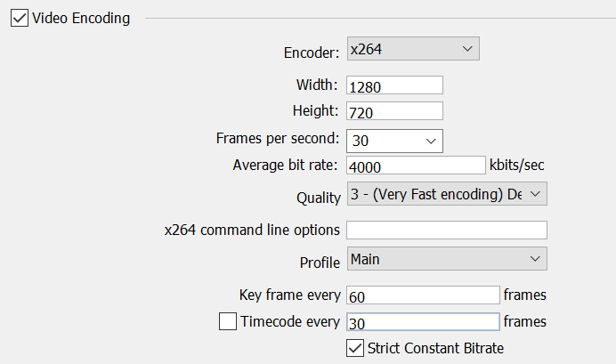Toggle the Video Encoding checkbox
The image size is (616, 364).
(20, 18)
